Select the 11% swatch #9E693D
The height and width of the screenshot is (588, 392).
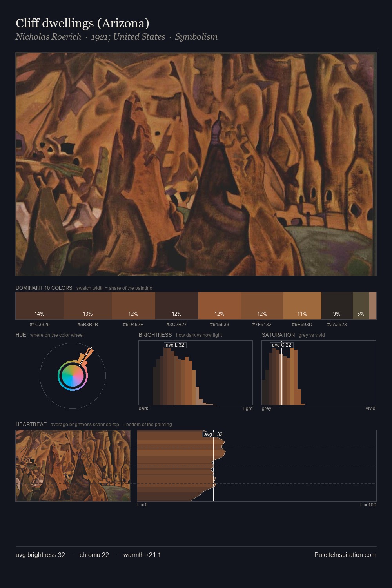[302, 306]
